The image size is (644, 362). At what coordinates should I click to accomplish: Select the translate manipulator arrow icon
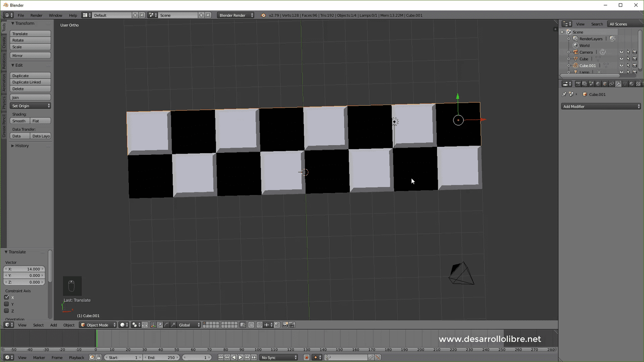(x=160, y=325)
